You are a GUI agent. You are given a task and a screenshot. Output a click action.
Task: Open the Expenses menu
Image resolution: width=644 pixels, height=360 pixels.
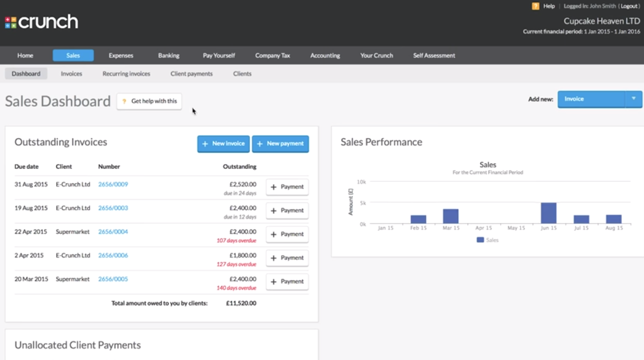click(x=121, y=55)
